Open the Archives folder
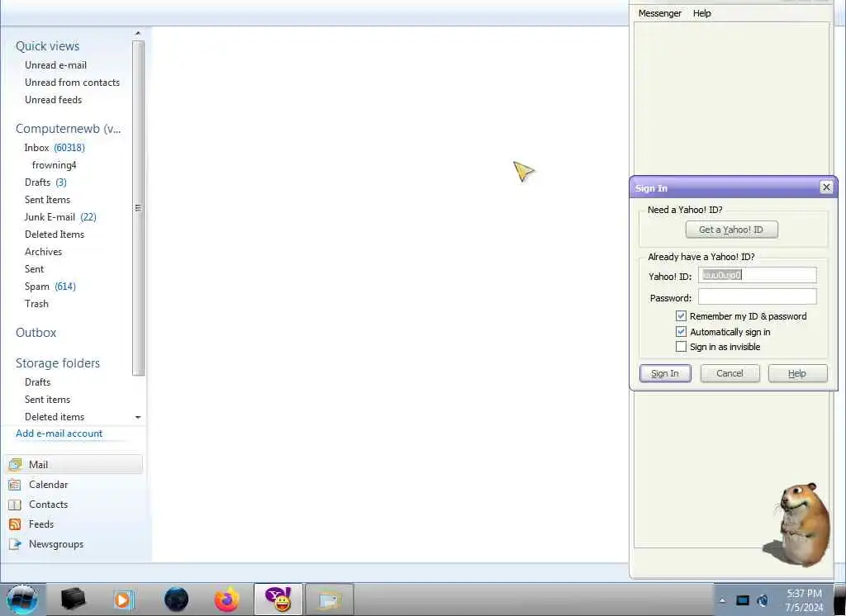 click(43, 251)
